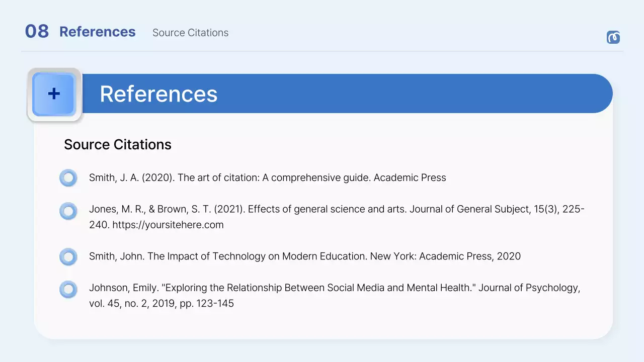Screen dimensions: 644x362
Task: Click the bullet icon beside the Johnson citation
Action: (x=68, y=289)
